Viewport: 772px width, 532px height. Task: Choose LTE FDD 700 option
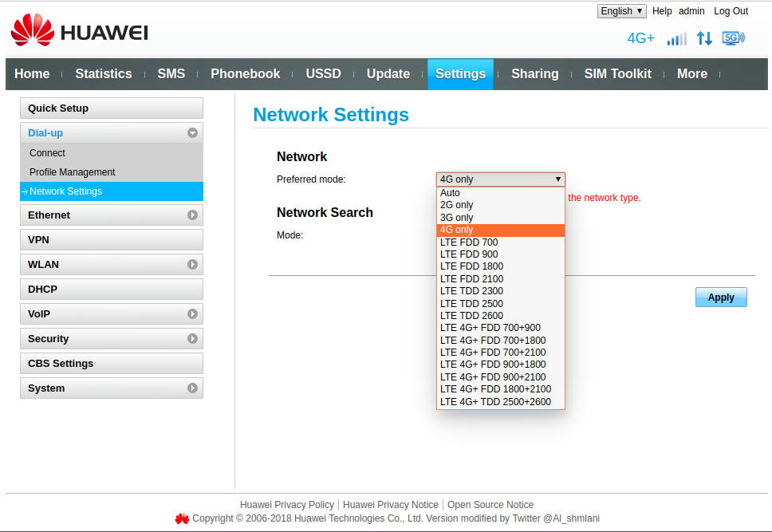click(501, 242)
